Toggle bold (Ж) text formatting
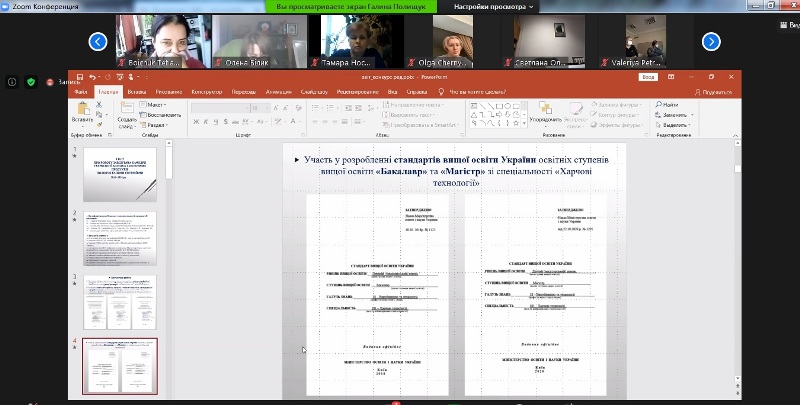This screenshot has height=405, width=800. coord(194,124)
